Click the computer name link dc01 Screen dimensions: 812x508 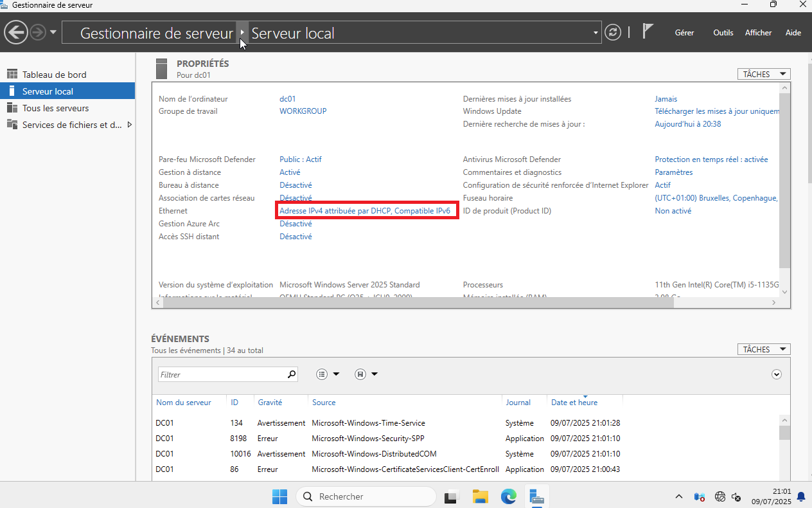[287, 99]
